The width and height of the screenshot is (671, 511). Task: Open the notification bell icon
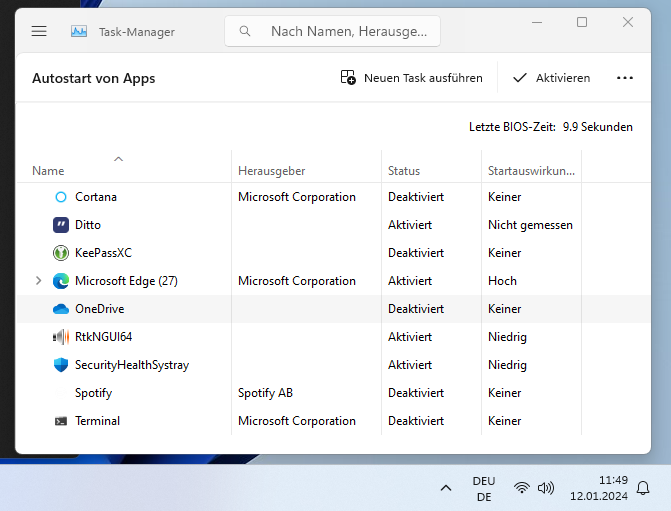tap(643, 488)
